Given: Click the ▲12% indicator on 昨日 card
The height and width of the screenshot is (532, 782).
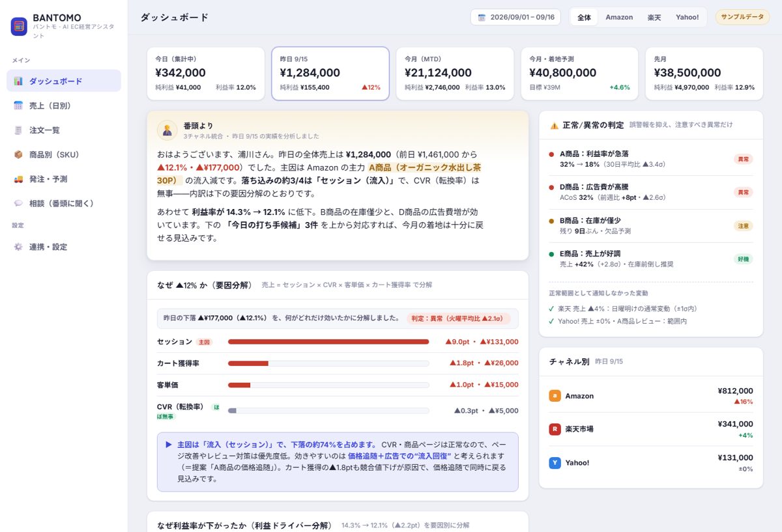Looking at the screenshot, I should [371, 87].
